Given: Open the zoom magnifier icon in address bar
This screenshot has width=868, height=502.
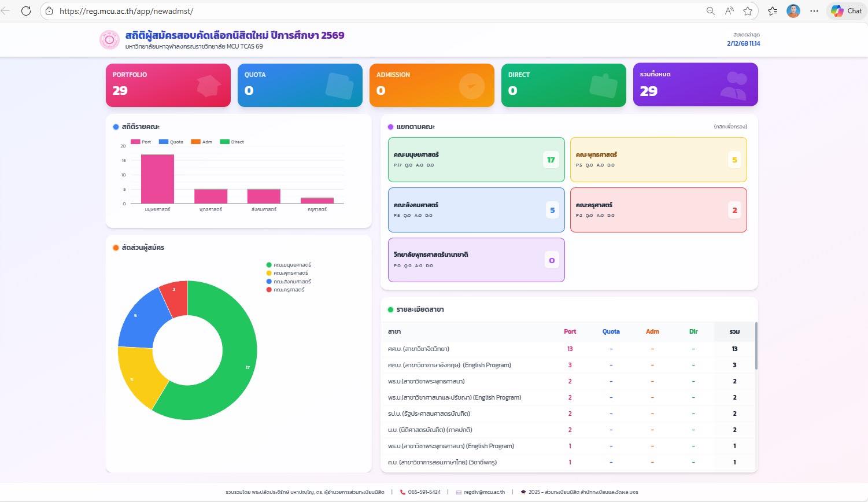Looking at the screenshot, I should pyautogui.click(x=710, y=11).
